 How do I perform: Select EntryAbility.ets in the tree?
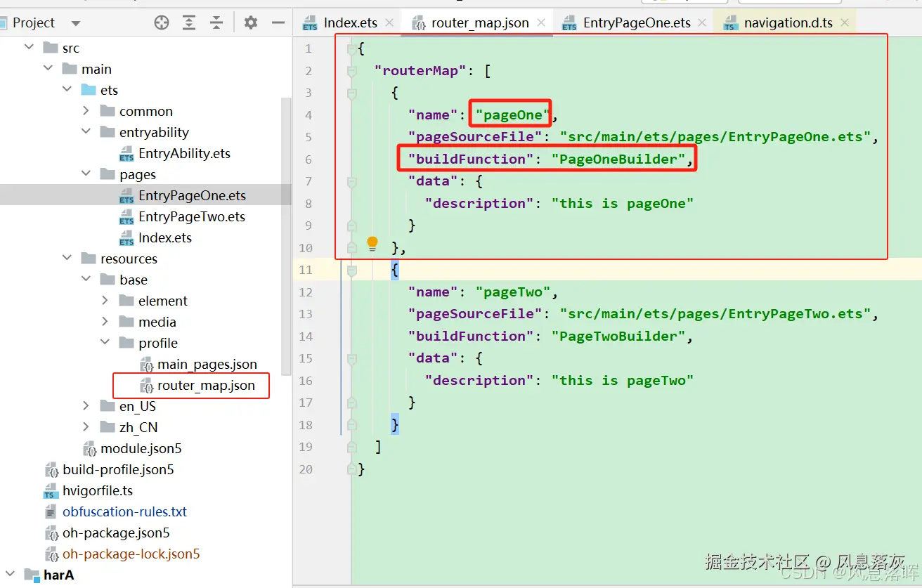(184, 153)
